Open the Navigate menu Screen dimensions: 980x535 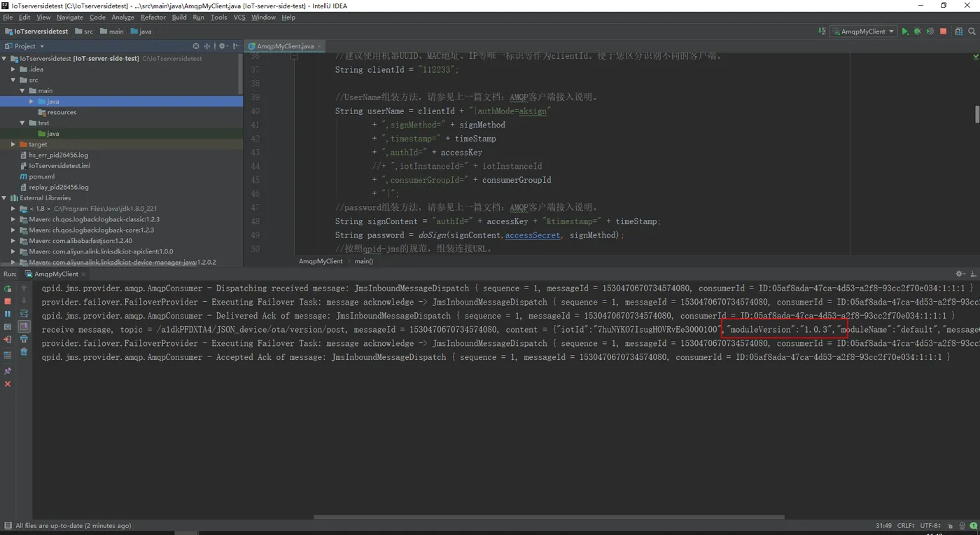[69, 18]
